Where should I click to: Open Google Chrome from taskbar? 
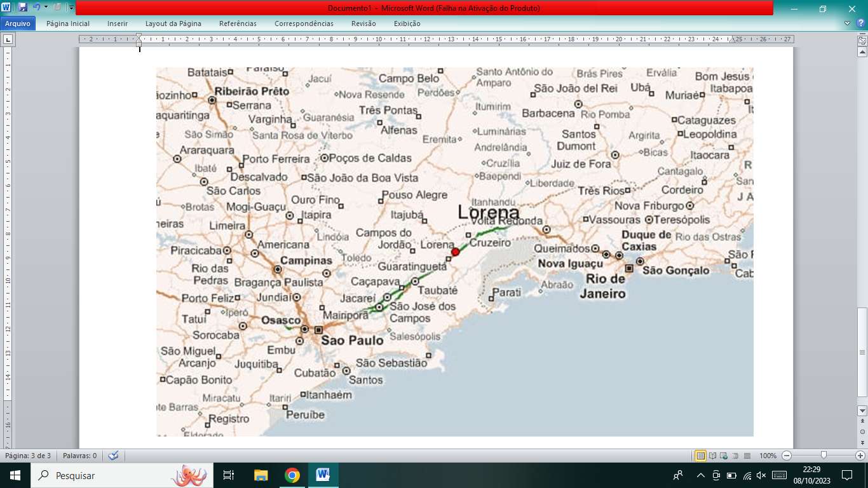tap(292, 475)
